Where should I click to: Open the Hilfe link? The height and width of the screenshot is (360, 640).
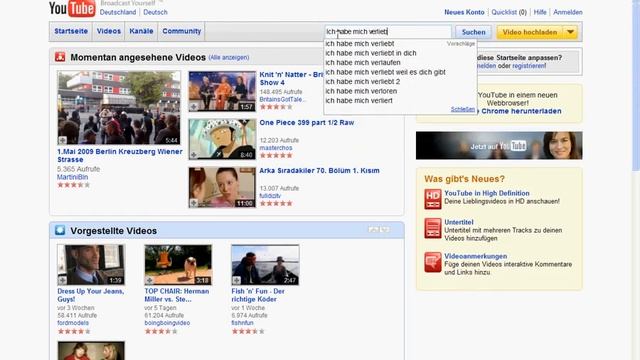[x=540, y=12]
